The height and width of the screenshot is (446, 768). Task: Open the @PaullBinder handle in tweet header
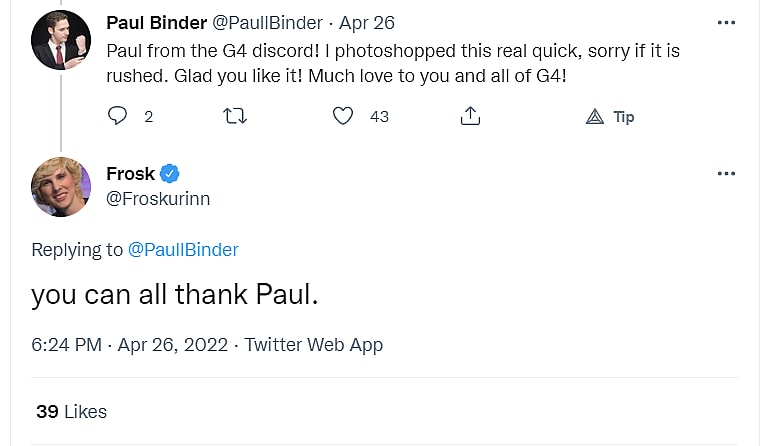tap(266, 22)
